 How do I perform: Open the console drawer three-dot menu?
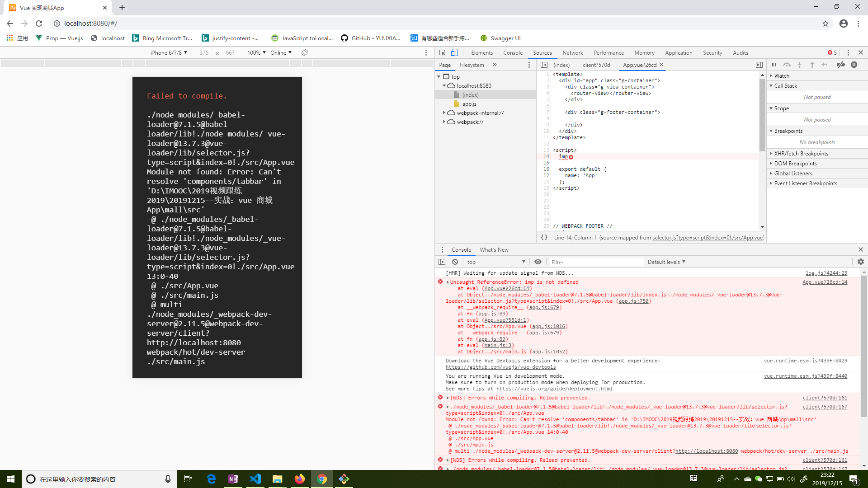tap(442, 249)
